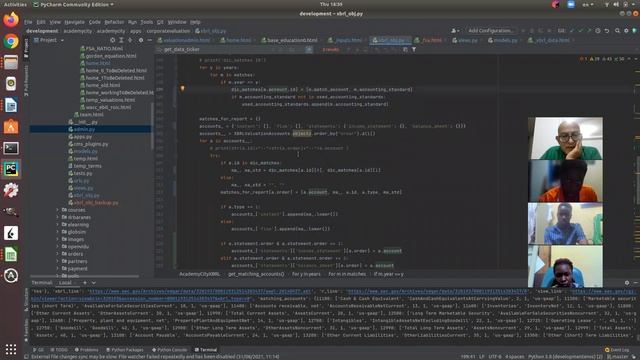Open Activities overview in the top bar
Image resolution: width=640 pixels, height=360 pixels.
[15, 4]
